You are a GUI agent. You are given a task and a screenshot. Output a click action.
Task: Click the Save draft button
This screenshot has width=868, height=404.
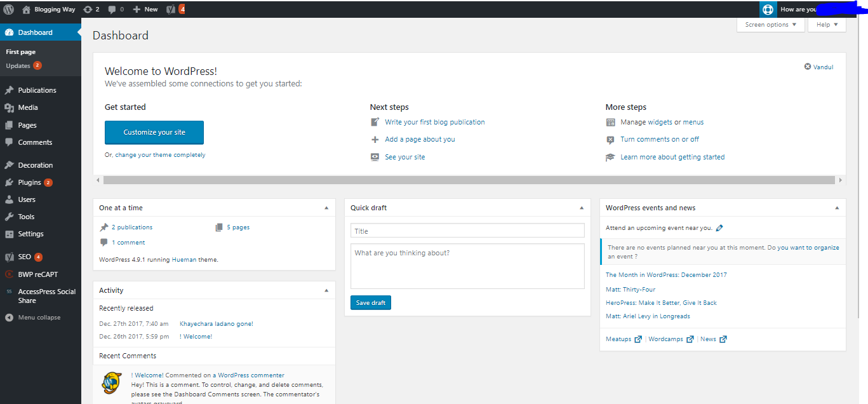click(371, 303)
